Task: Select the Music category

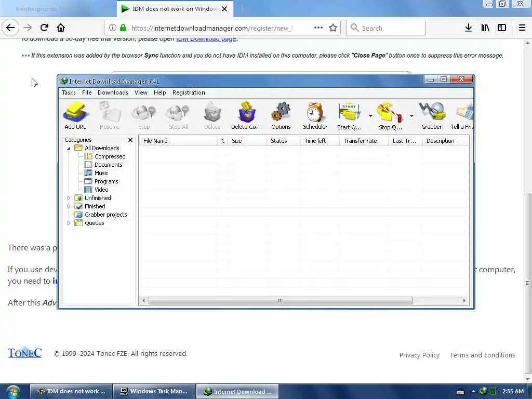Action: click(x=96, y=173)
